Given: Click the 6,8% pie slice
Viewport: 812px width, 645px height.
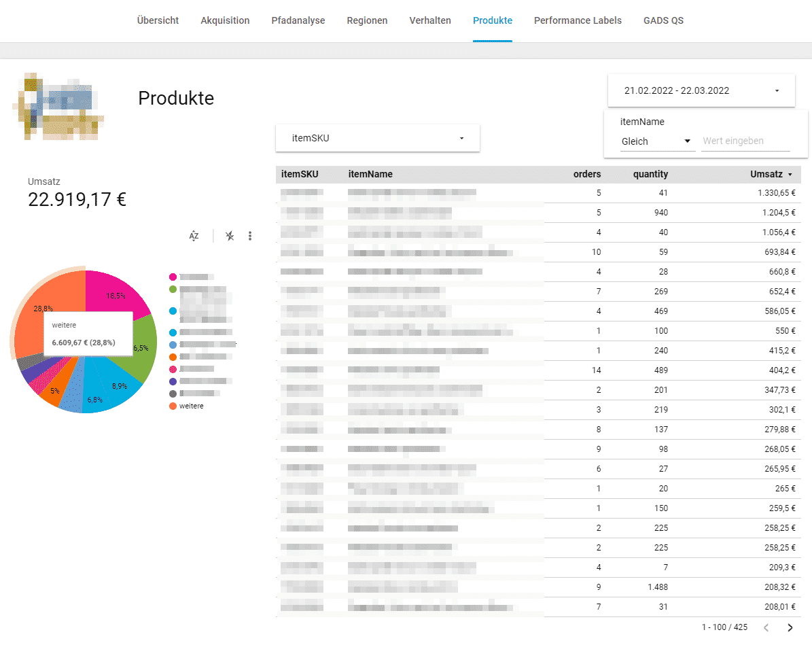Looking at the screenshot, I should (94, 399).
